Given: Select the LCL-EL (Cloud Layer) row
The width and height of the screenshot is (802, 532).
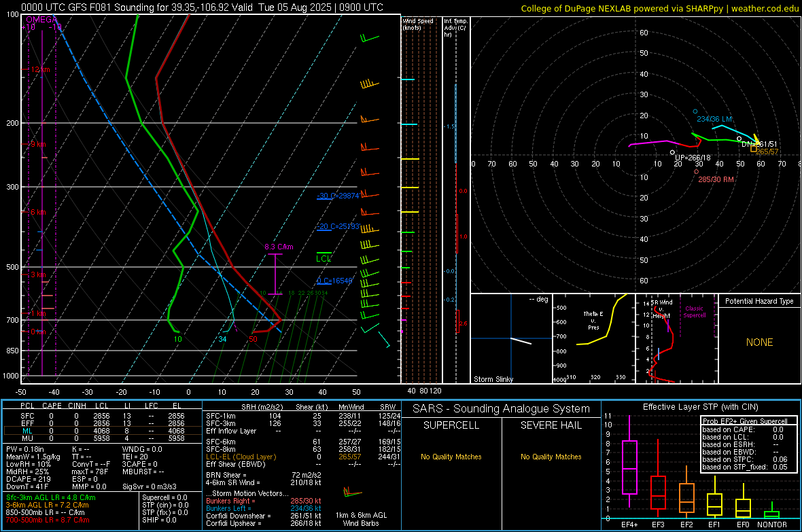Looking at the screenshot, I should [x=303, y=457].
